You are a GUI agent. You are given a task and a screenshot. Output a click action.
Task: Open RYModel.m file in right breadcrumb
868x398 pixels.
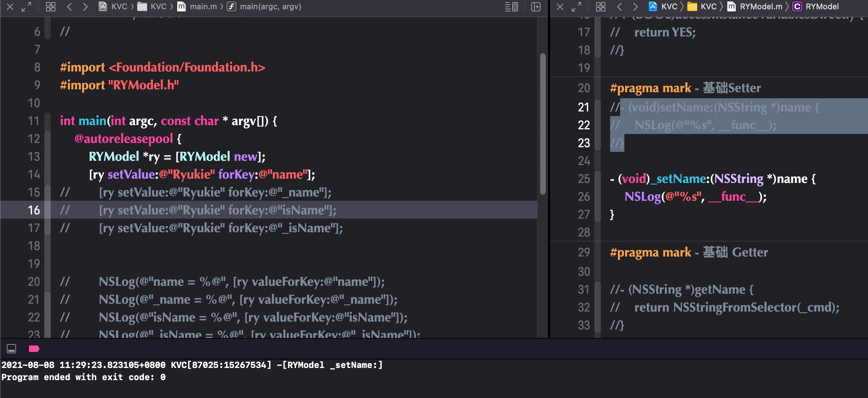pos(755,7)
